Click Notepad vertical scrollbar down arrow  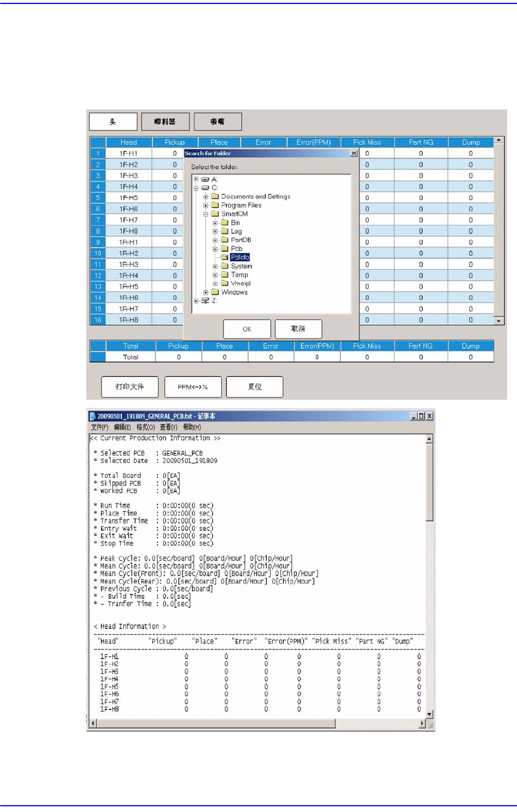[430, 714]
